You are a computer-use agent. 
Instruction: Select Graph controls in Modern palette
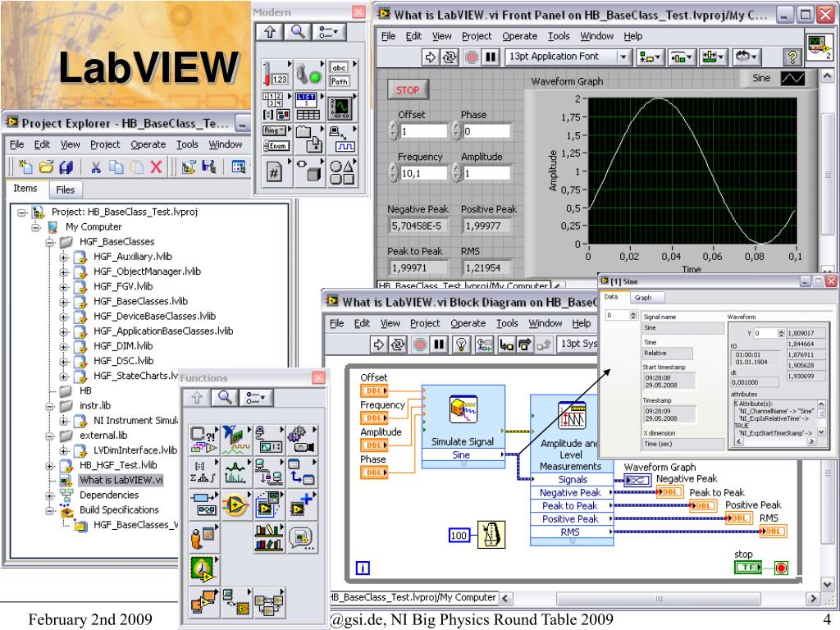pyautogui.click(x=341, y=107)
